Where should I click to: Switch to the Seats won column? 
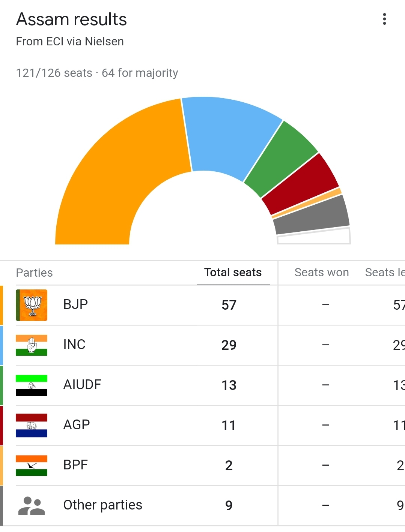(321, 273)
